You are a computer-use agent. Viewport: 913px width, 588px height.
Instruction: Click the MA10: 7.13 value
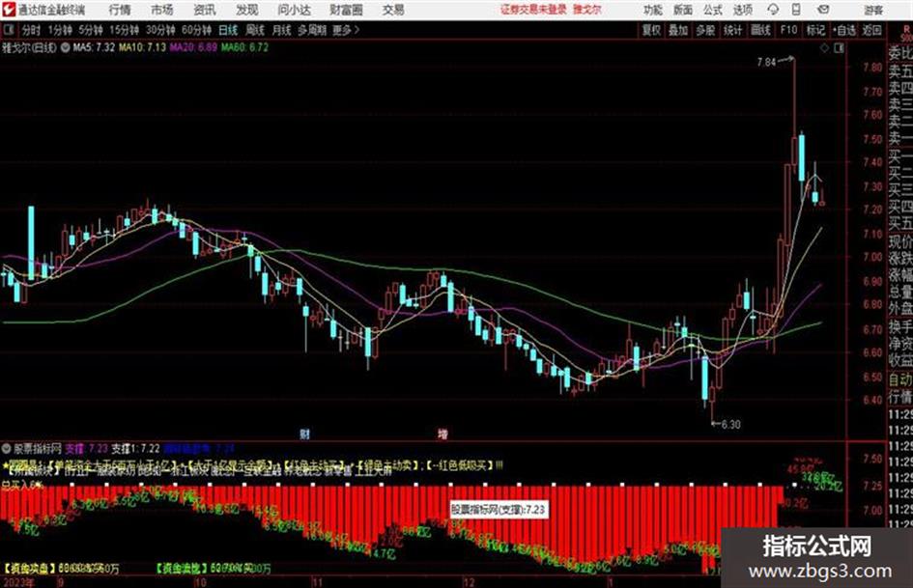click(x=143, y=47)
